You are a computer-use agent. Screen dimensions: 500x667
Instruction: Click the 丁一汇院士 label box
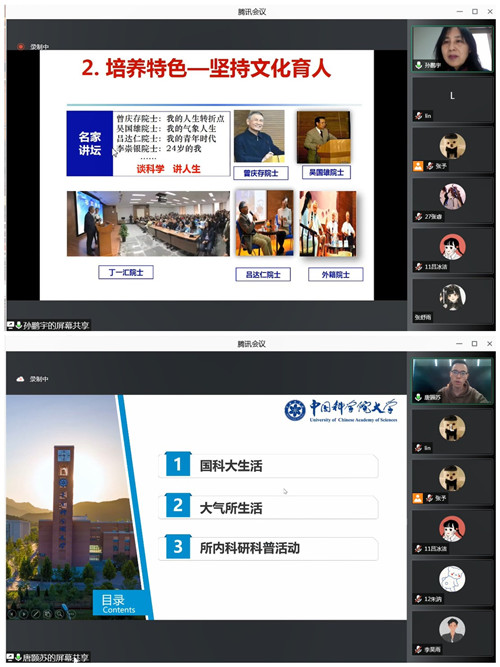[126, 272]
